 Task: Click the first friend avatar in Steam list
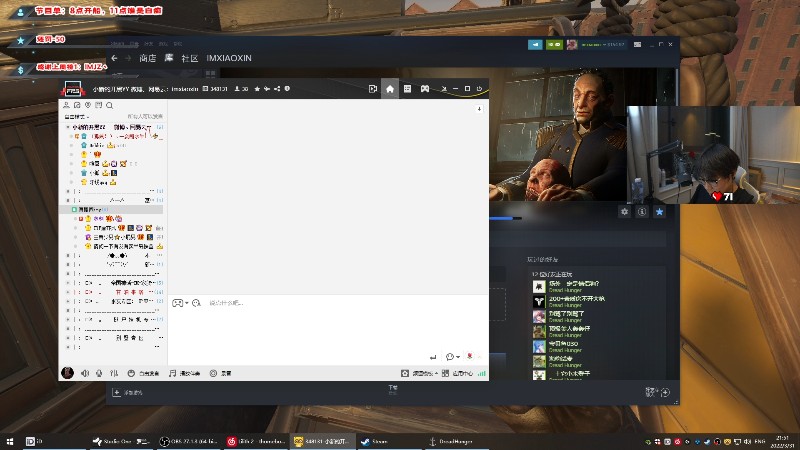point(539,286)
